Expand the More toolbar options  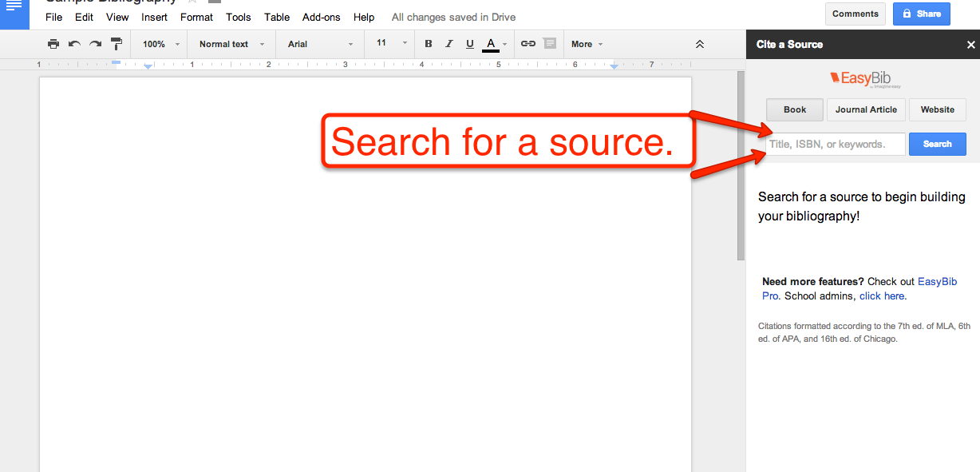point(587,44)
